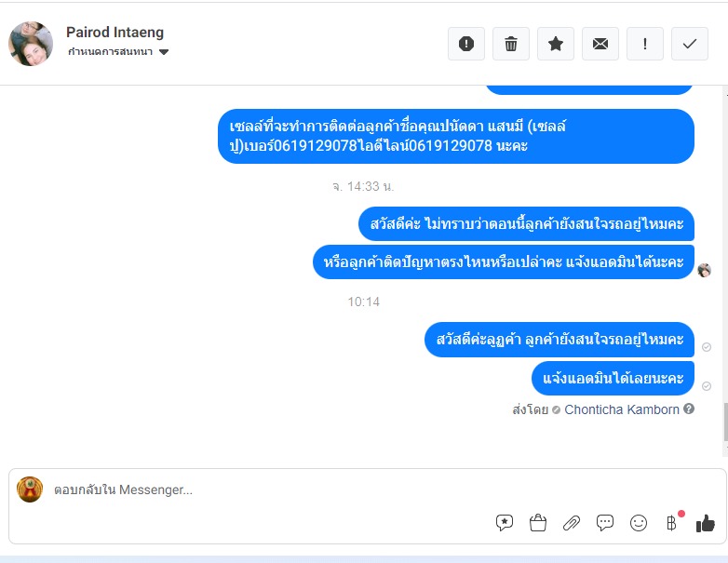Send a thumbs-up like
Screen dimensions: 728x563
pos(706,523)
